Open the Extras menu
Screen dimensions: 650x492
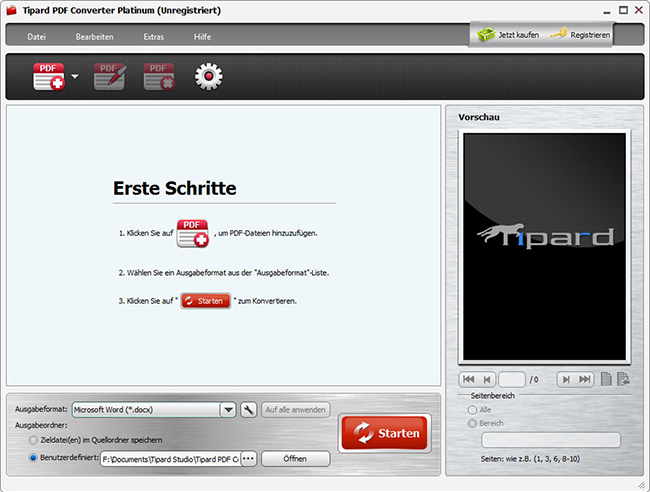tap(154, 36)
